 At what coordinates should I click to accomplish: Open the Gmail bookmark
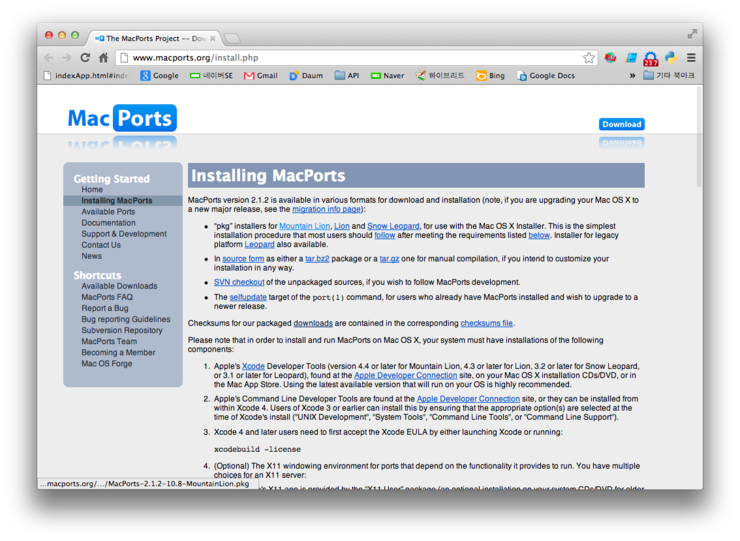(261, 76)
